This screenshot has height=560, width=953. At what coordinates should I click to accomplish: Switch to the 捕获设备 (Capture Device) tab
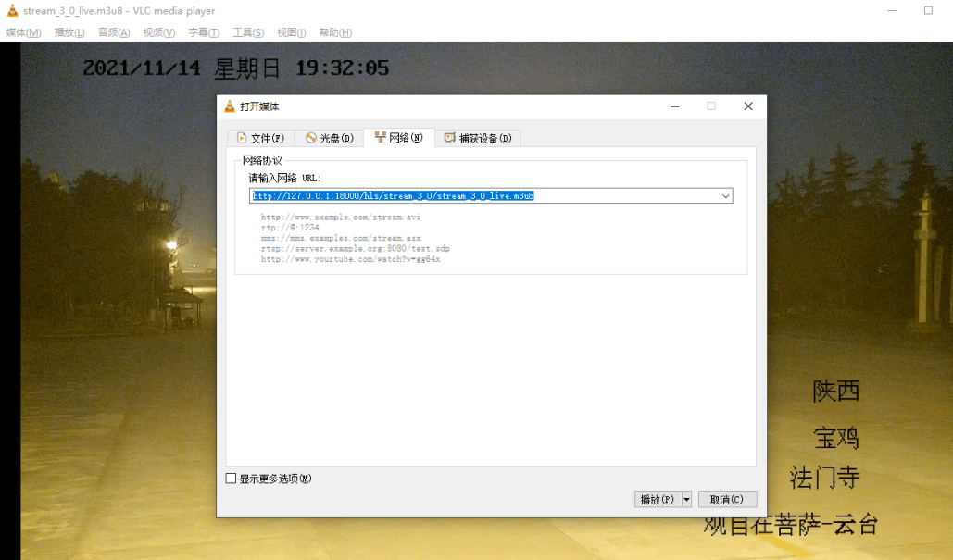[477, 138]
